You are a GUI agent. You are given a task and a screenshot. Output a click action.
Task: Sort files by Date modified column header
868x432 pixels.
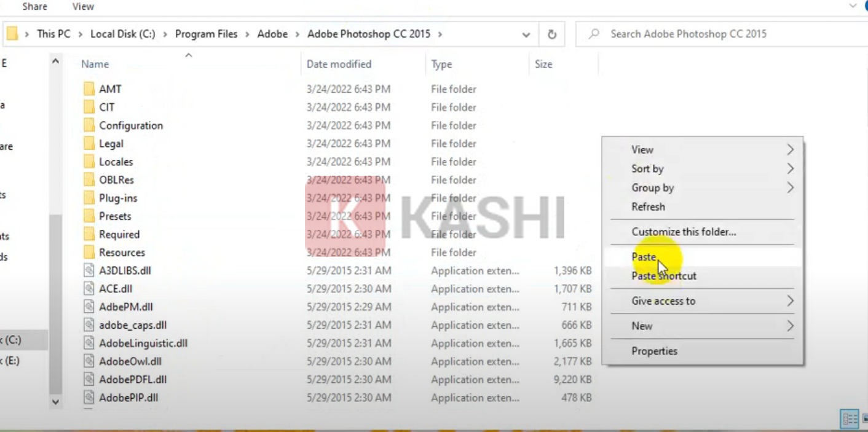point(339,64)
